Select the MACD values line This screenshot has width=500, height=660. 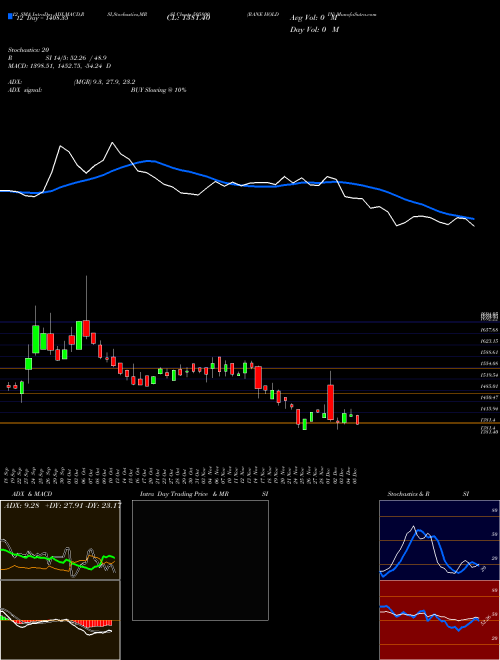coord(60,66)
